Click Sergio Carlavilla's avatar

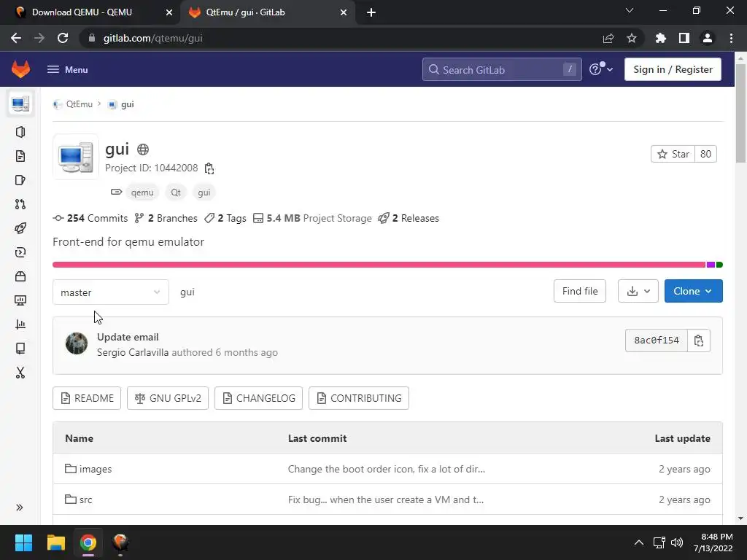pyautogui.click(x=77, y=343)
